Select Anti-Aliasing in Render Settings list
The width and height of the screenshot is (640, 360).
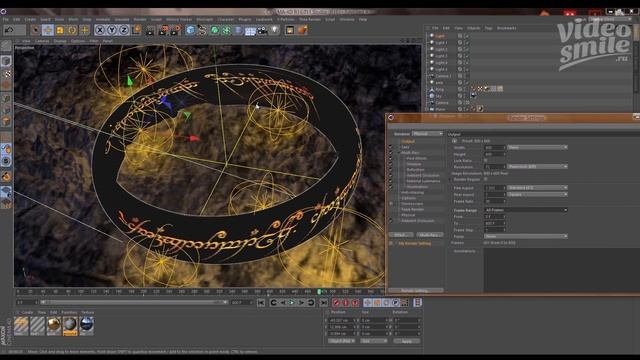pos(413,192)
